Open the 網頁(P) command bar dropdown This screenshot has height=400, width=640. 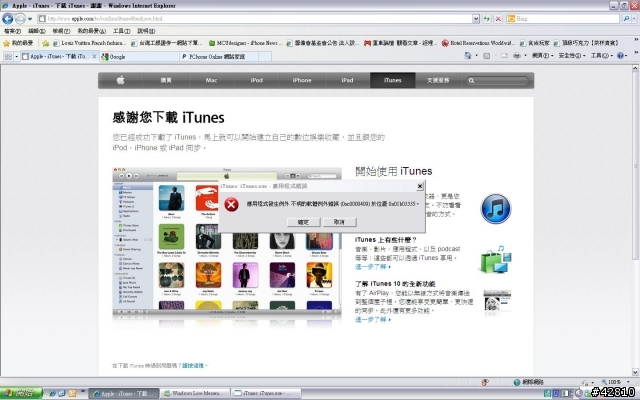pyautogui.click(x=542, y=56)
